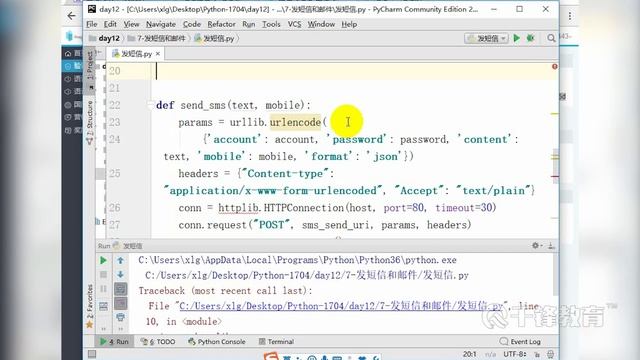Open the 6: TODO tab
The image size is (640, 360).
(158, 342)
